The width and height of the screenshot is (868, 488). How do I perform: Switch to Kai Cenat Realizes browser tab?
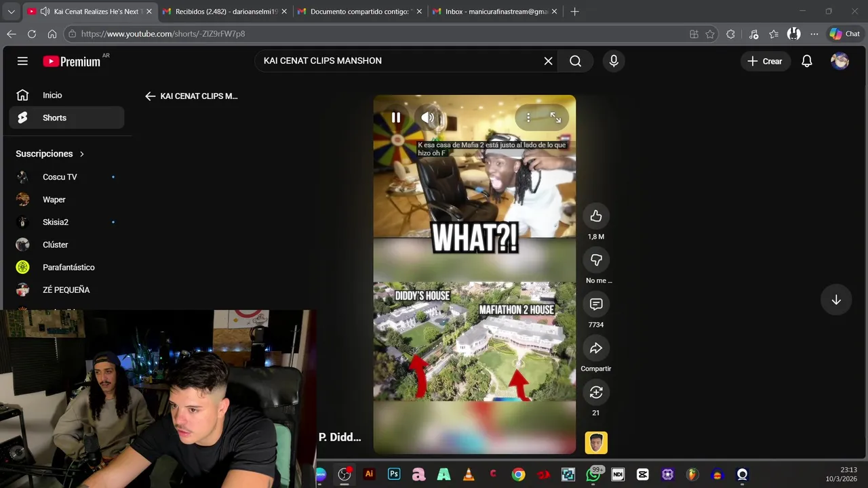(x=90, y=12)
